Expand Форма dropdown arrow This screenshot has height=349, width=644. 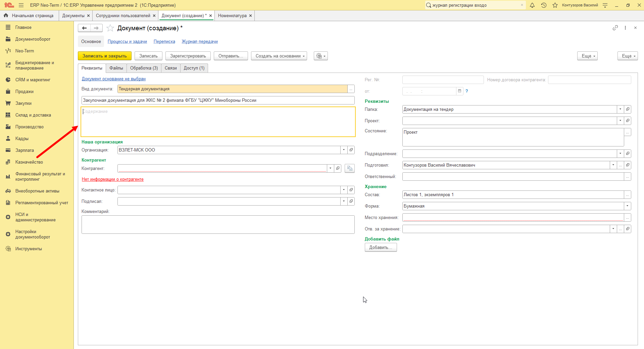pos(627,206)
